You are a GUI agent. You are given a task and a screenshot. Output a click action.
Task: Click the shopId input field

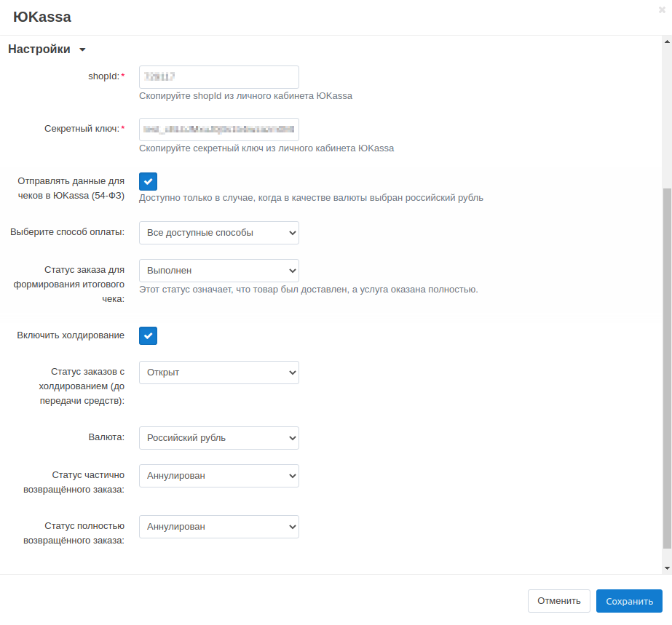[219, 77]
